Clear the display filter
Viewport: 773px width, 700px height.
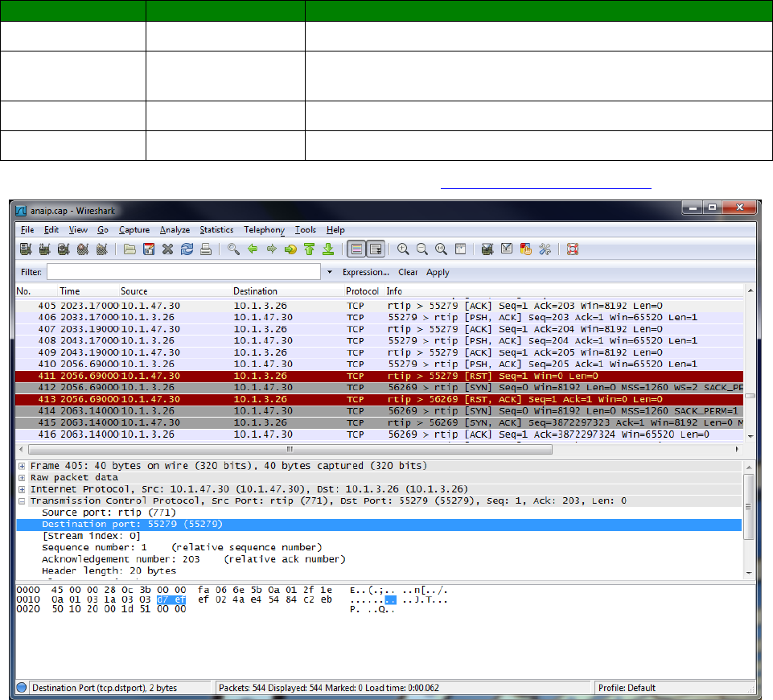click(x=408, y=272)
